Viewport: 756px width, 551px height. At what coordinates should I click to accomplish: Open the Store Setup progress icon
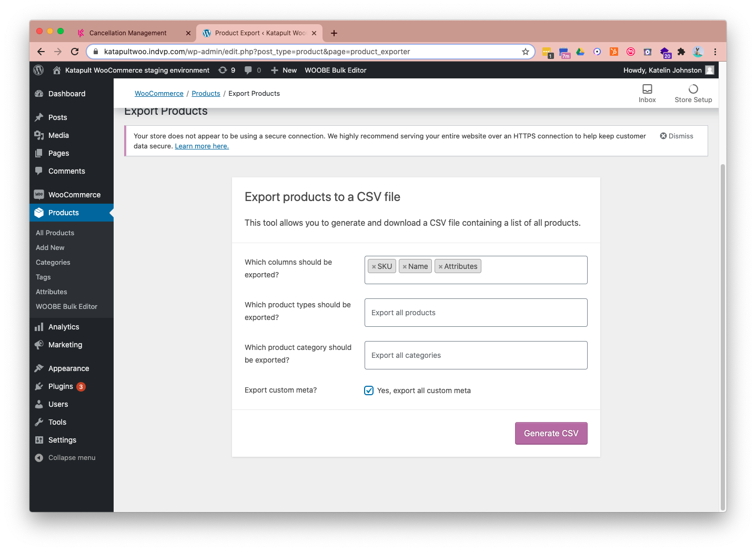693,89
